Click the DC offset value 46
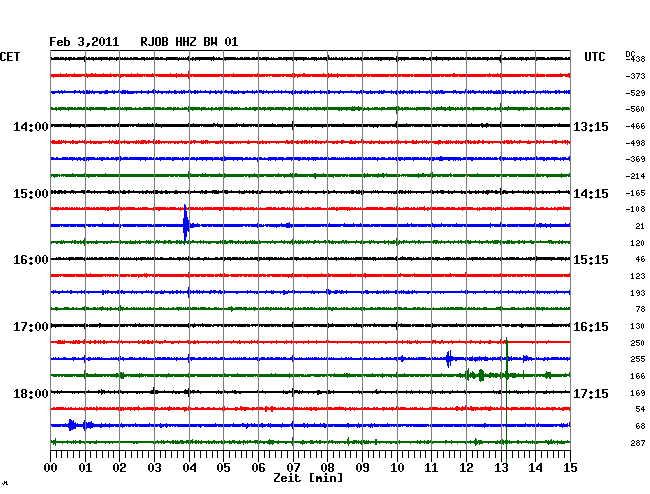 tap(640, 259)
